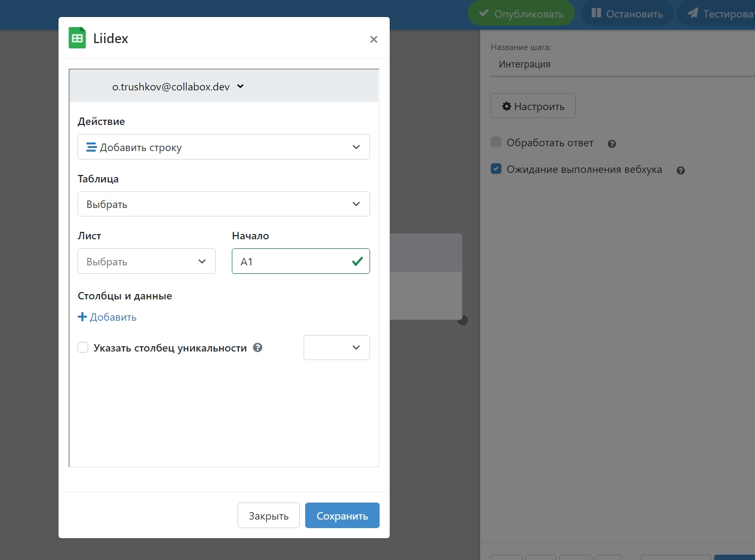Viewport: 755px width, 560px height.
Task: Enable Указать столбец уникальности checkbox
Action: point(83,348)
